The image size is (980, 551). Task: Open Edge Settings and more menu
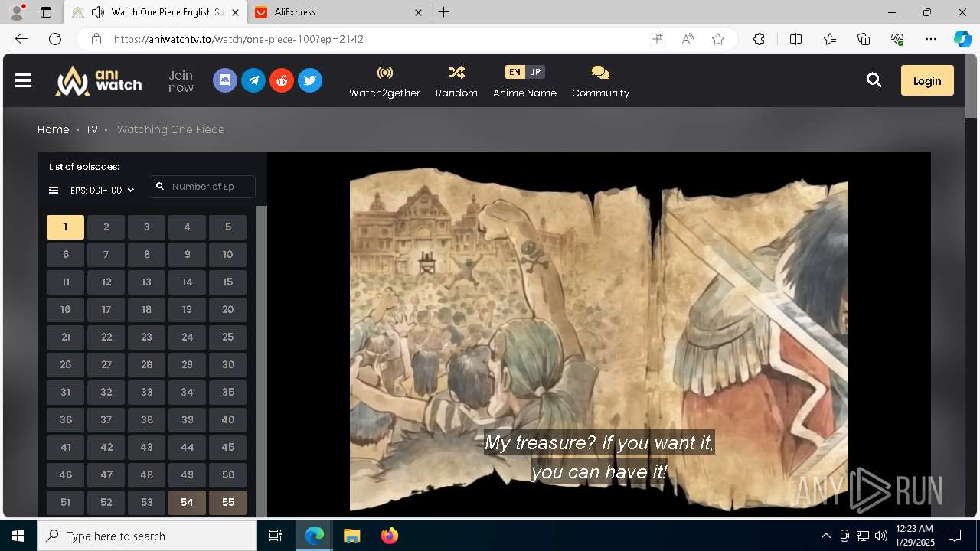tap(931, 39)
